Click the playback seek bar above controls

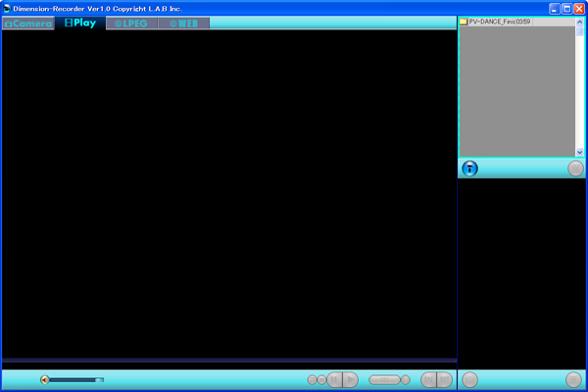pos(228,361)
